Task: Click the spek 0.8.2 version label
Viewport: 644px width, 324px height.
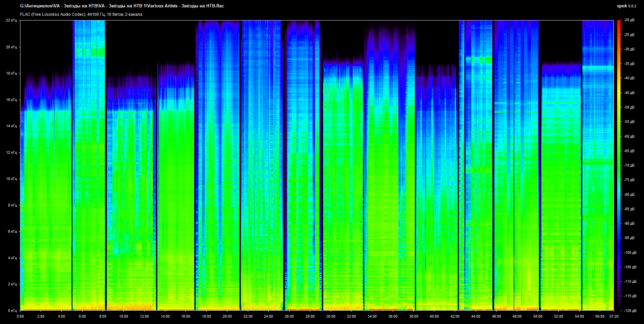Action: [x=626, y=6]
